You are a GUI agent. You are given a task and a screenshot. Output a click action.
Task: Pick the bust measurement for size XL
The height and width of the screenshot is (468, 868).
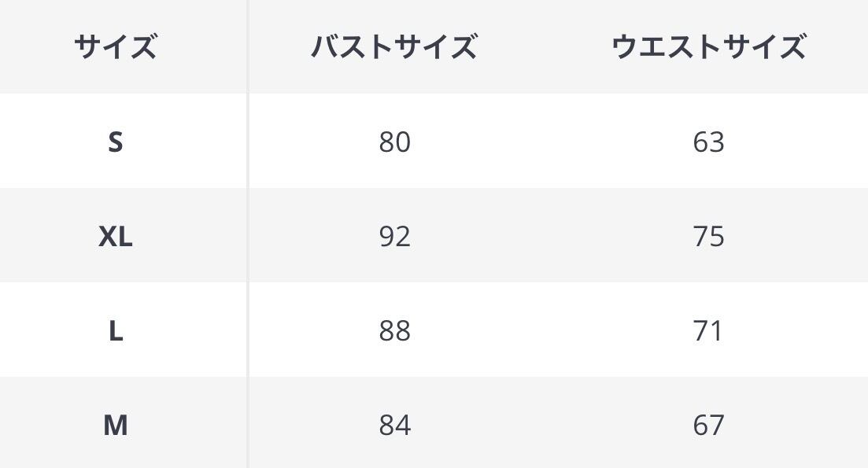tap(394, 237)
